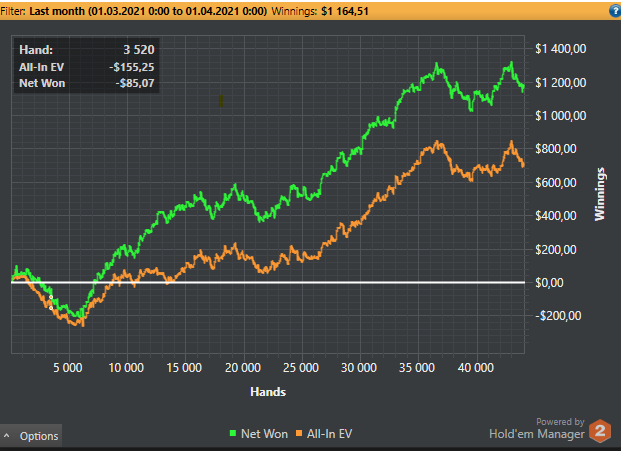Click the Net Won data point marker near hand 3 520
The image size is (621, 451).
click(51, 297)
